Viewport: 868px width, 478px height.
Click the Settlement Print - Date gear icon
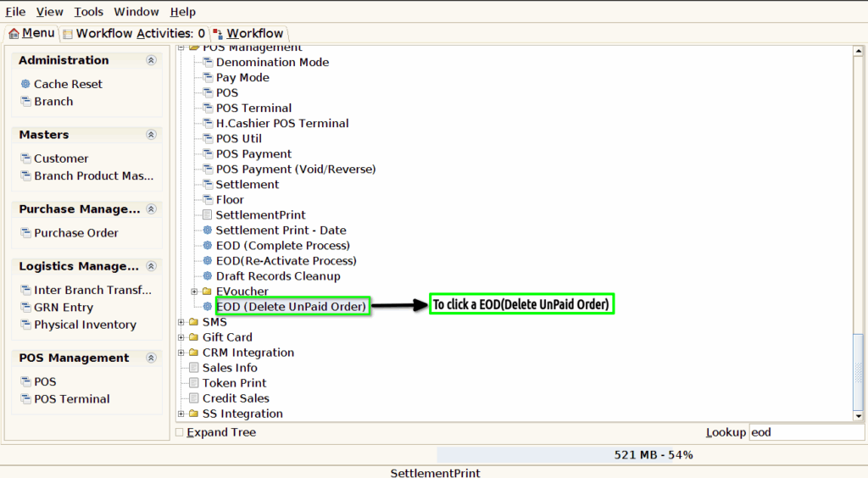coord(208,231)
